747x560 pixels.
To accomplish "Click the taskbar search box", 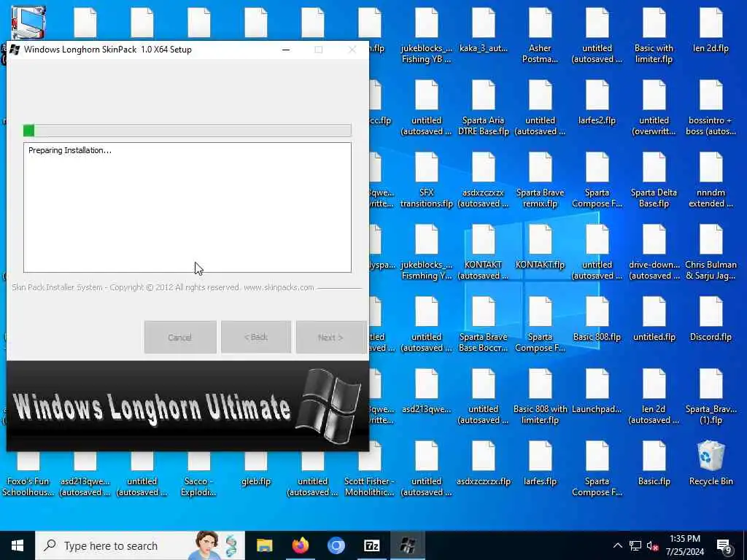I will click(140, 545).
